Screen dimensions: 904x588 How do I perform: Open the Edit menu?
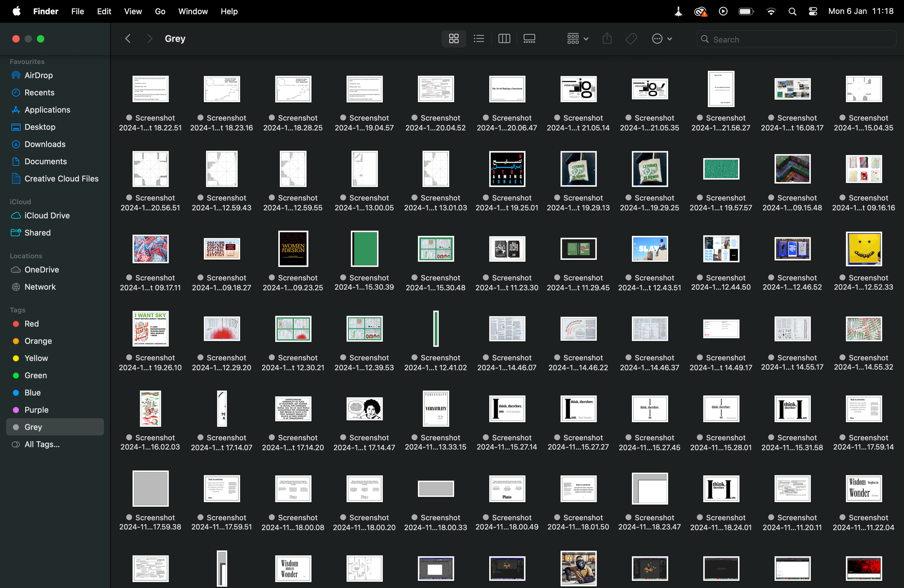pyautogui.click(x=104, y=11)
